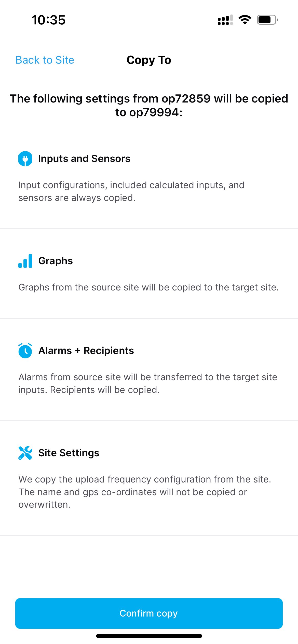
Task: Tap the Wi-Fi status icon
Action: 245,20
